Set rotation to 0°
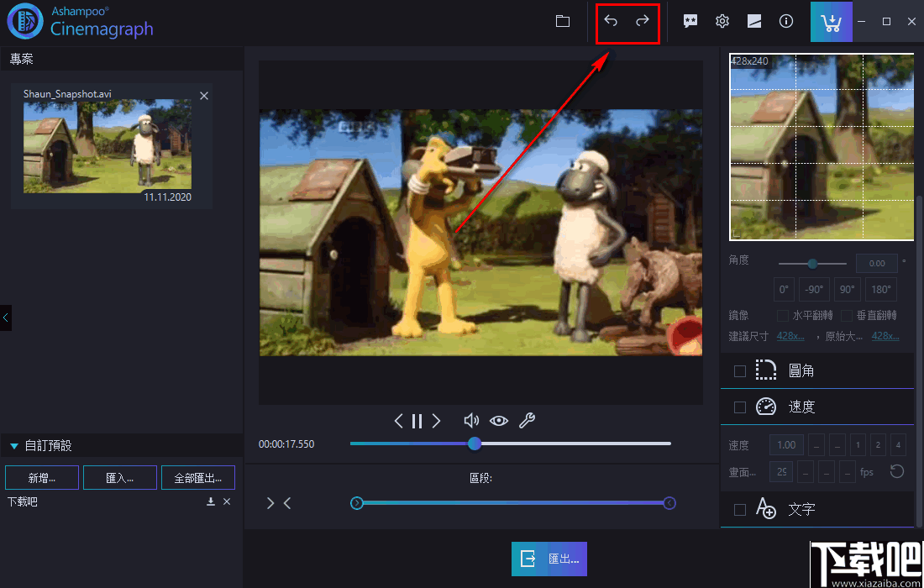 coord(784,289)
